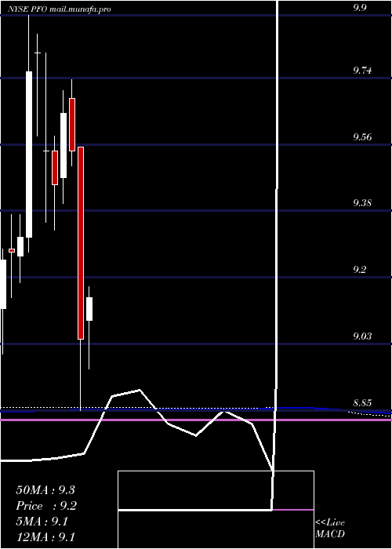Click the tallest white candlestick body
Image resolution: width=392 pixels, height=549 pixels.
click(x=29, y=155)
